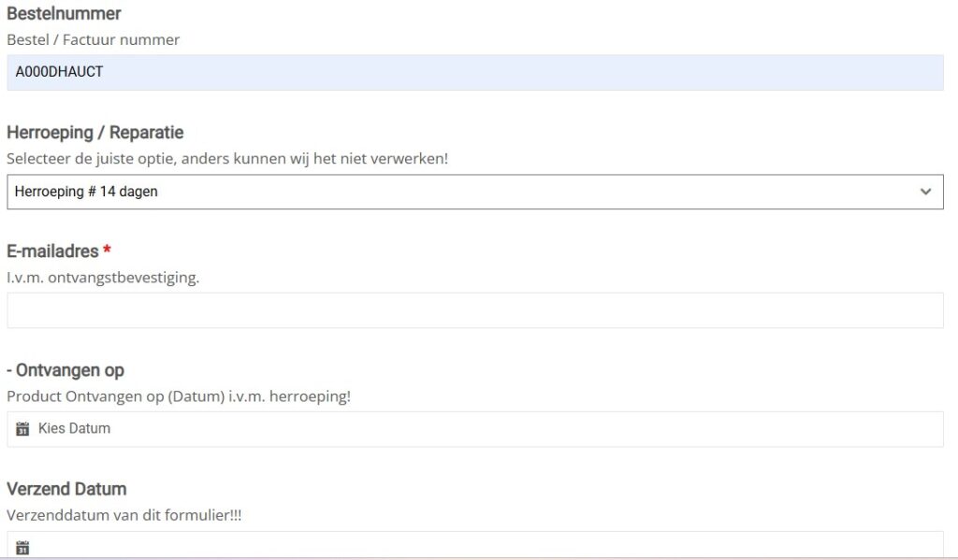Click the '- Ontvangen op' heading label
Image resolution: width=958 pixels, height=560 pixels.
[65, 370]
